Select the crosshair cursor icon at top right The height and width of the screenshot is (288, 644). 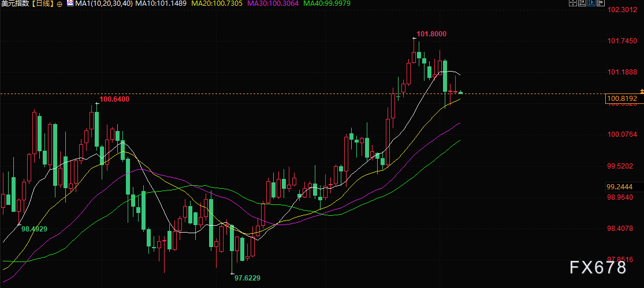573,2
